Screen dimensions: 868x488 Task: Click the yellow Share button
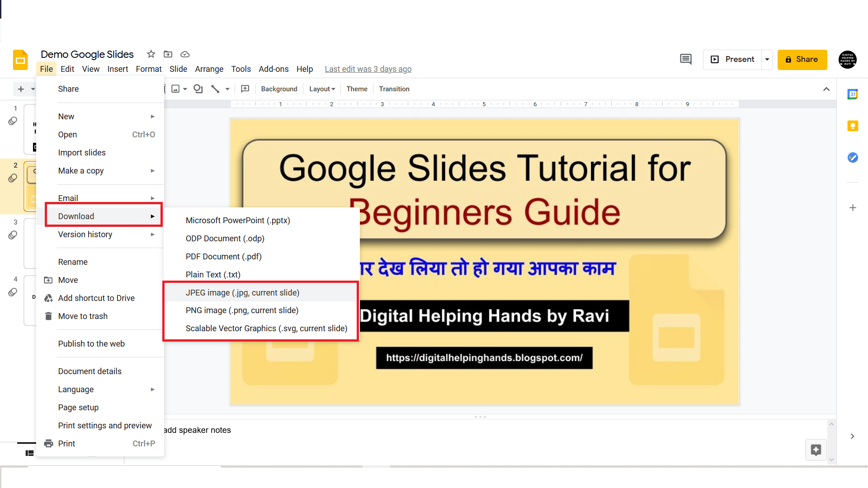802,60
